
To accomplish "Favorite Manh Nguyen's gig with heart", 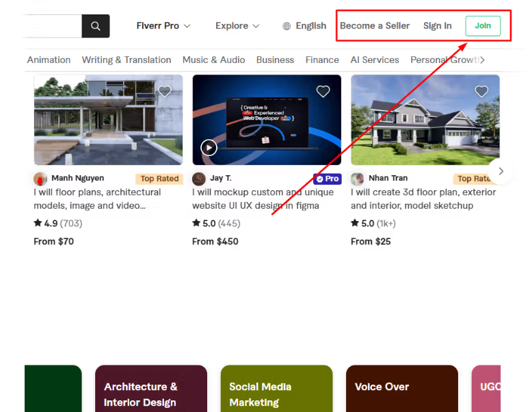I will pos(165,91).
